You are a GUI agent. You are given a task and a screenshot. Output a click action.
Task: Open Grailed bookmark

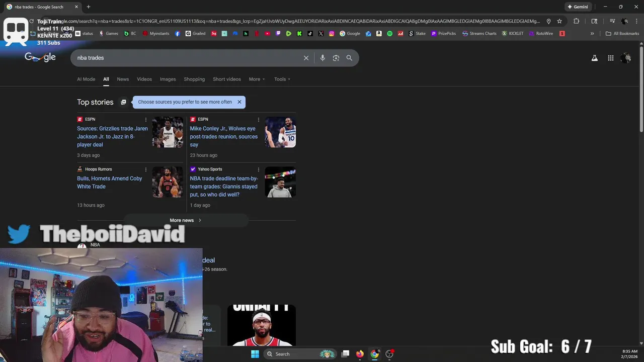[195, 34]
